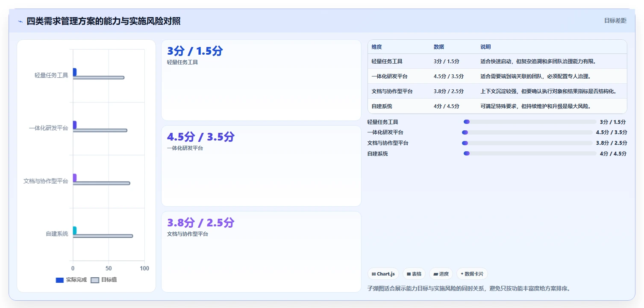Image resolution: width=644 pixels, height=308 pixels.
Task: Click the 目标差距 label in the header
Action: click(x=615, y=21)
